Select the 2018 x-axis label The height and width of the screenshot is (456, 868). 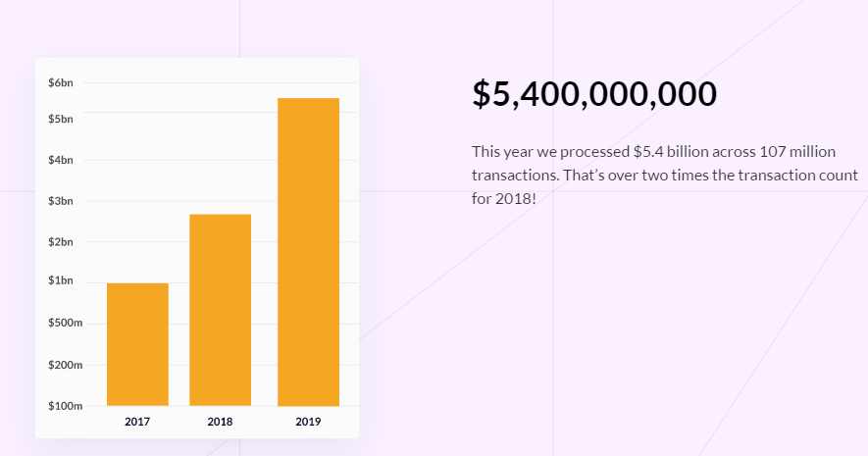pos(220,422)
